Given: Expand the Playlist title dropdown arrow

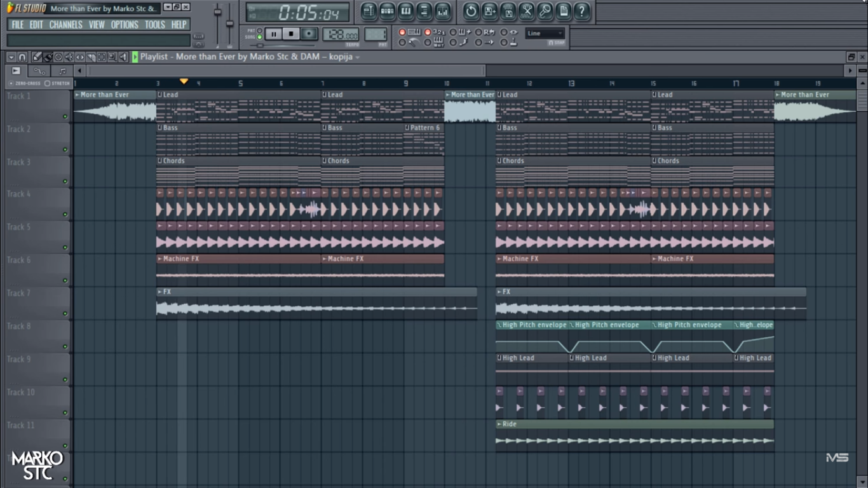Looking at the screenshot, I should click(357, 57).
